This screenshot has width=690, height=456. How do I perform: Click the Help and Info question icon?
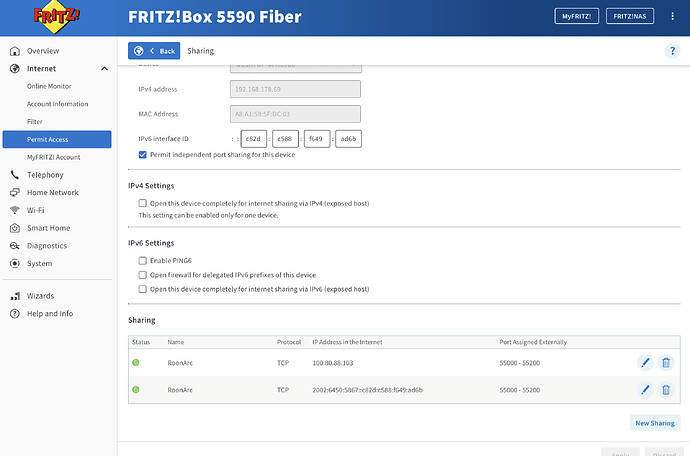click(15, 313)
